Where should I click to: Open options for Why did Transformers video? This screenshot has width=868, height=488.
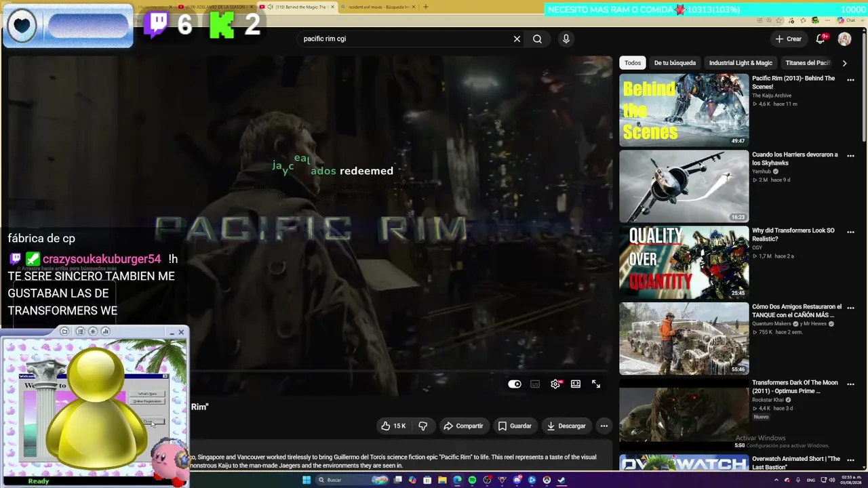[850, 232]
